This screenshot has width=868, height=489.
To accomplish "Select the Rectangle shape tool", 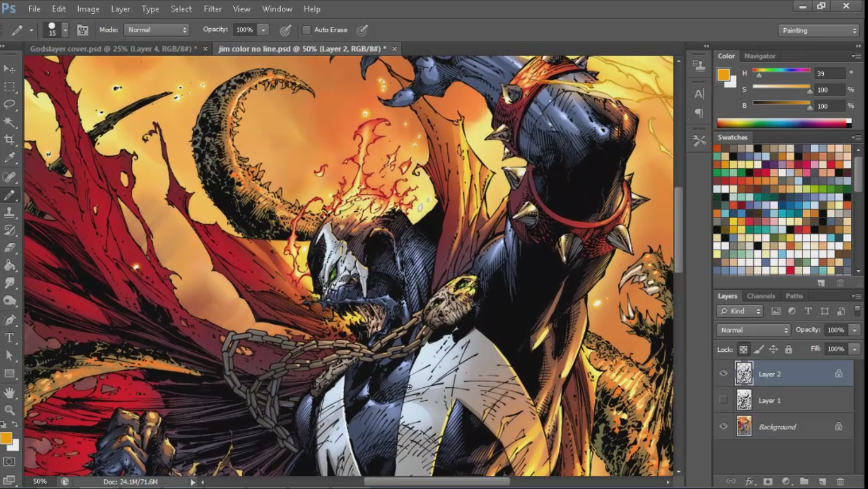I will 10,374.
